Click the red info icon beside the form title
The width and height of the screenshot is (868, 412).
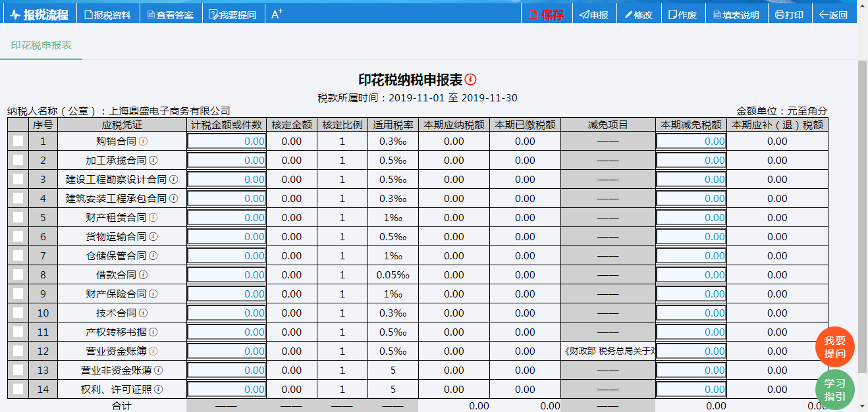coord(470,80)
